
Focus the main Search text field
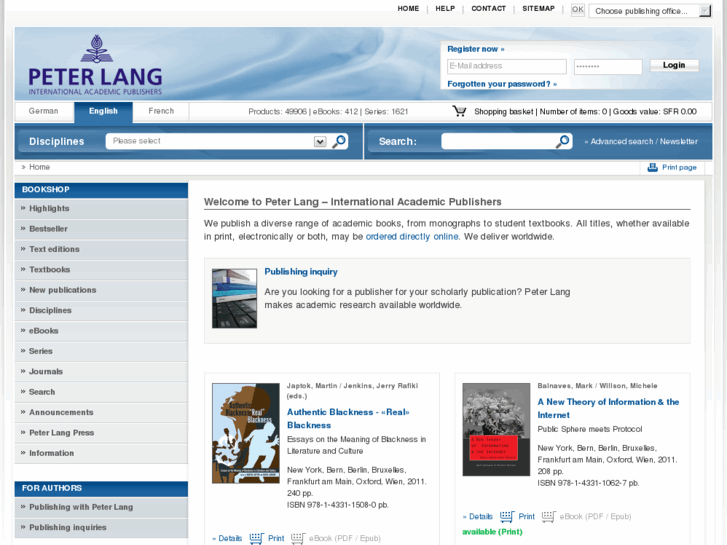[498, 141]
